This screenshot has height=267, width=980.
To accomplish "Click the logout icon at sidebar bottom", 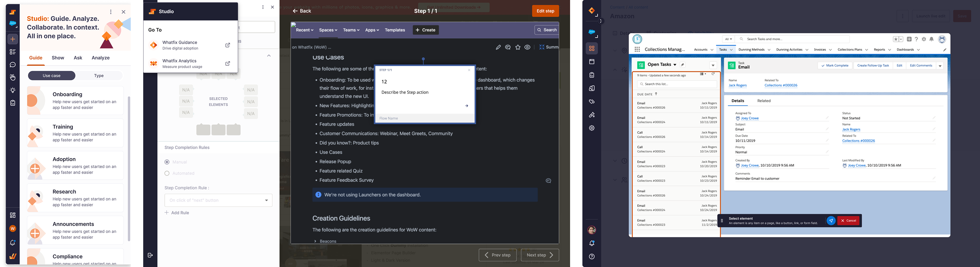I will [x=150, y=255].
